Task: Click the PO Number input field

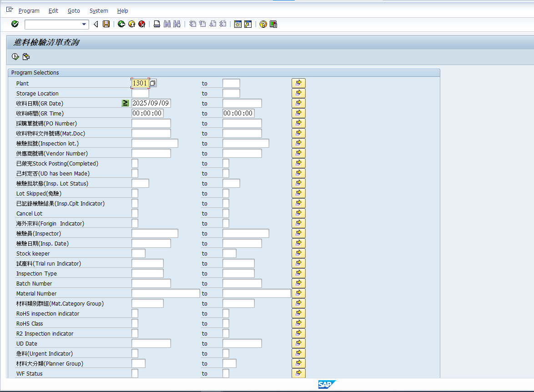Action: click(151, 123)
